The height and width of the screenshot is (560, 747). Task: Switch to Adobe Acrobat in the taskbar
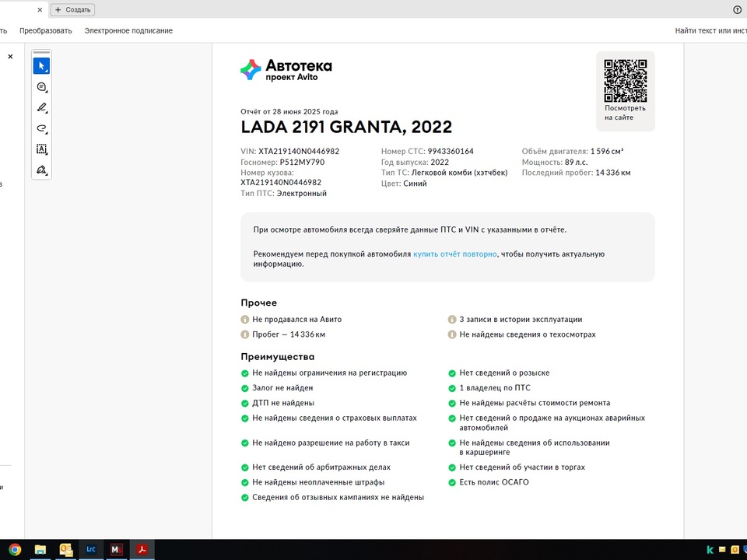coord(142,550)
